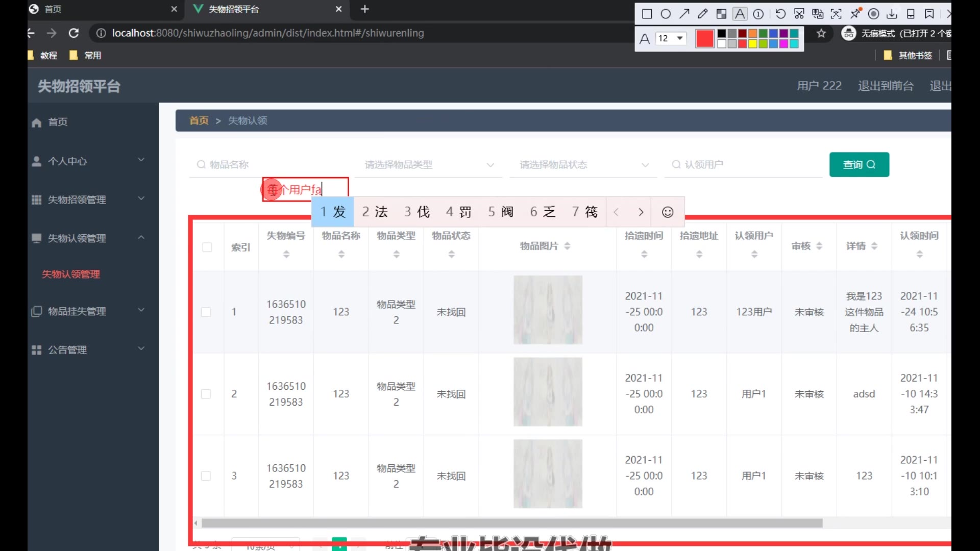Check the checkbox for row 2
This screenshot has width=980, height=551.
tap(206, 394)
